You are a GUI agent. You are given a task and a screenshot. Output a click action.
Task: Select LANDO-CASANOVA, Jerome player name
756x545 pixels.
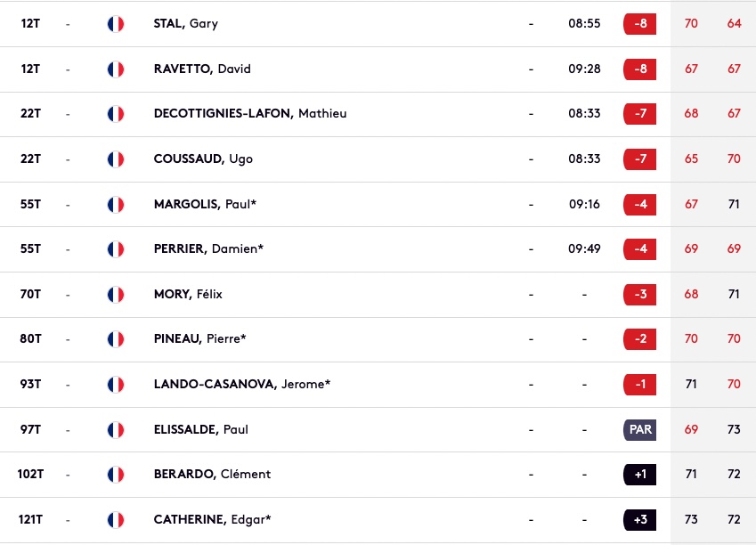(242, 385)
